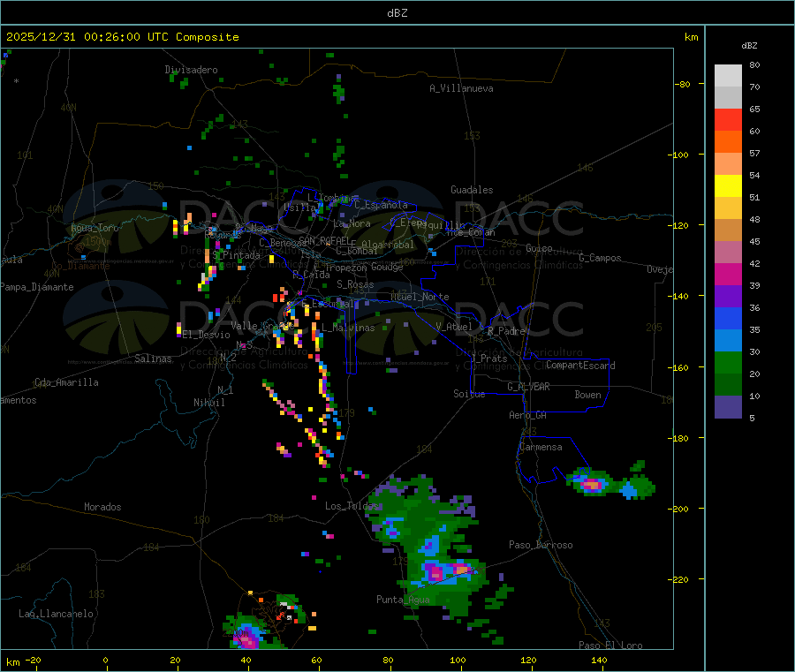This screenshot has width=795, height=672.
Task: Click the '-200' tick on the right axis
Action: pyautogui.click(x=679, y=509)
